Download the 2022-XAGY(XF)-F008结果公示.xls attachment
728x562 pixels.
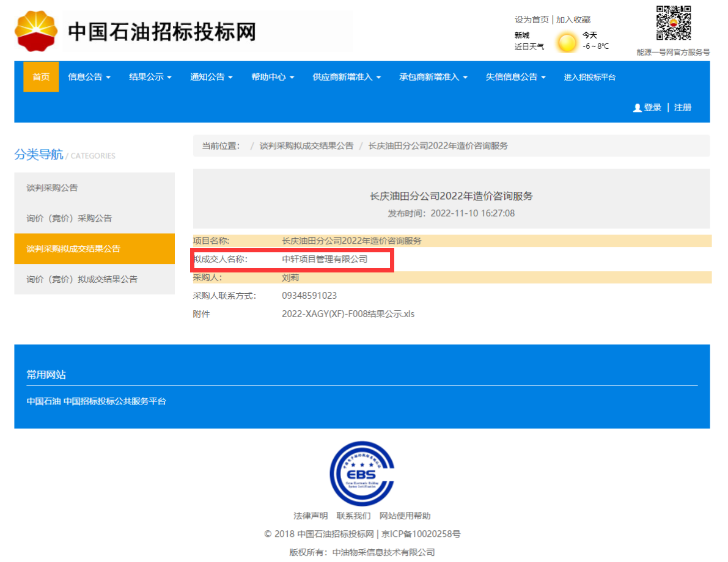click(348, 314)
